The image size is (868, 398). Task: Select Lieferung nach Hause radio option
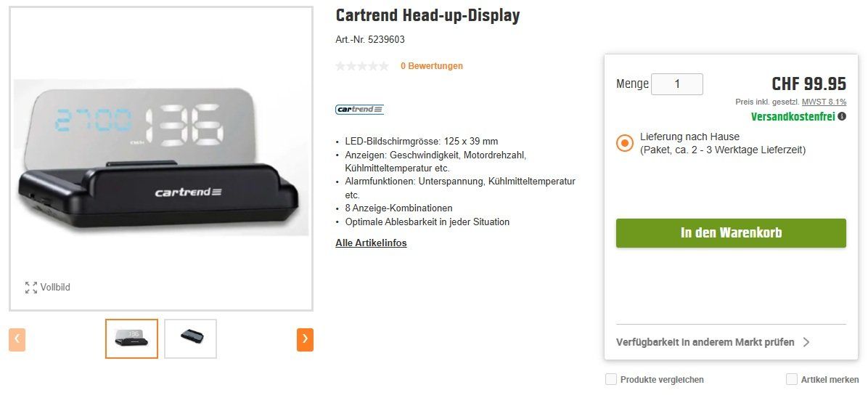point(624,143)
